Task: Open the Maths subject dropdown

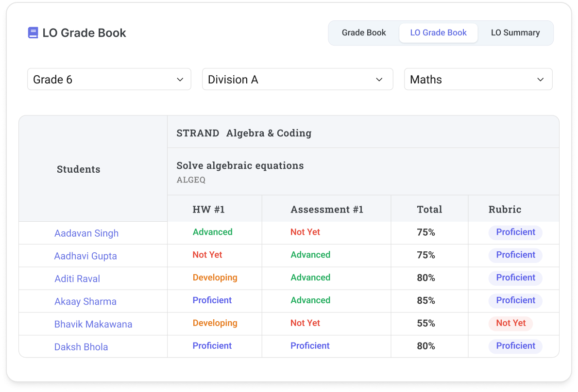Action: pyautogui.click(x=478, y=79)
